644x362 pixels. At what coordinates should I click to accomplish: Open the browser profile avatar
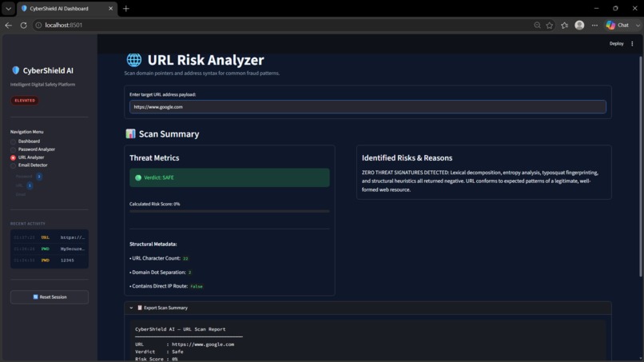click(579, 25)
